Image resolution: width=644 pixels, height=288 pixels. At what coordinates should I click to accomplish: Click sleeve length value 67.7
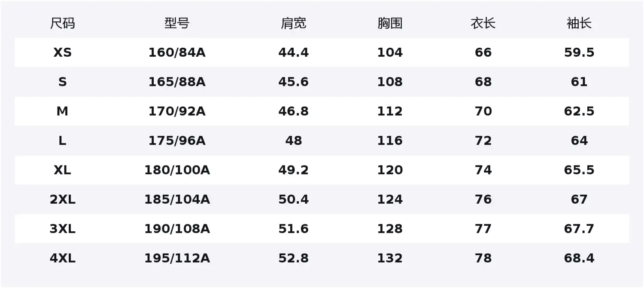pyautogui.click(x=579, y=229)
